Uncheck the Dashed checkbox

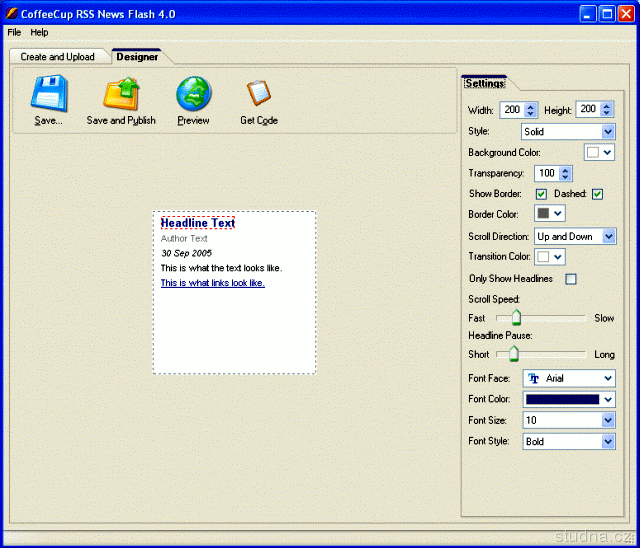click(598, 194)
